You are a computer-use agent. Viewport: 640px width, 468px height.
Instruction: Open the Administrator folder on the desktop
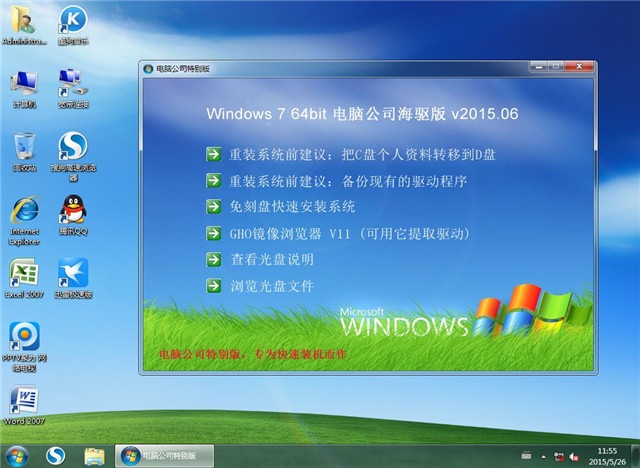click(x=24, y=24)
